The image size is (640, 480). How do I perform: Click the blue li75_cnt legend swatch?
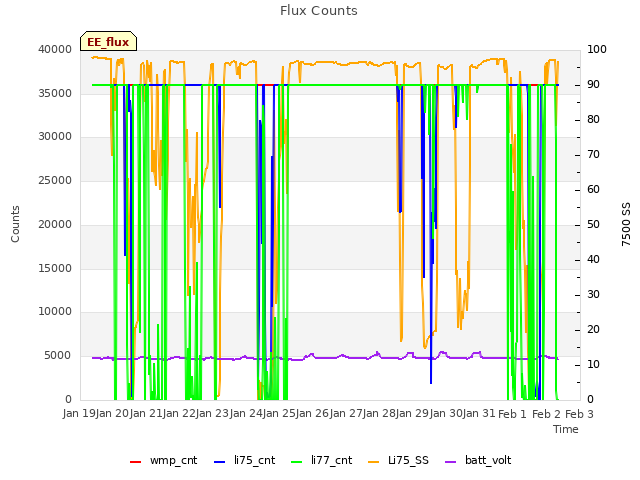click(220, 462)
